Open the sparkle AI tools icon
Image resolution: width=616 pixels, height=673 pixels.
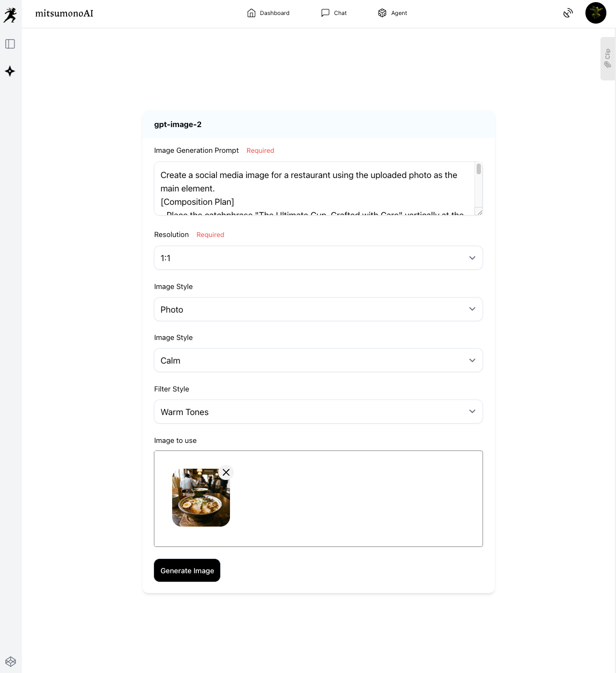click(10, 71)
